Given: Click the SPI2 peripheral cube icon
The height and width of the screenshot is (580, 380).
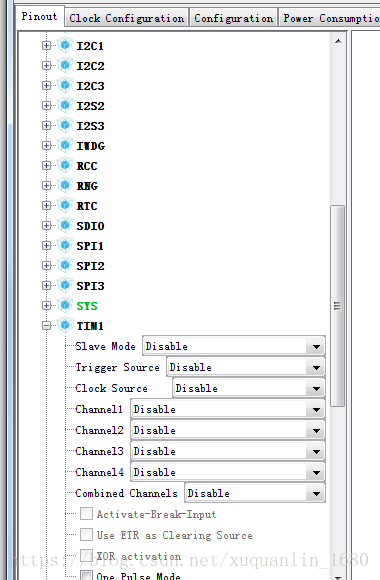Looking at the screenshot, I should 65,265.
